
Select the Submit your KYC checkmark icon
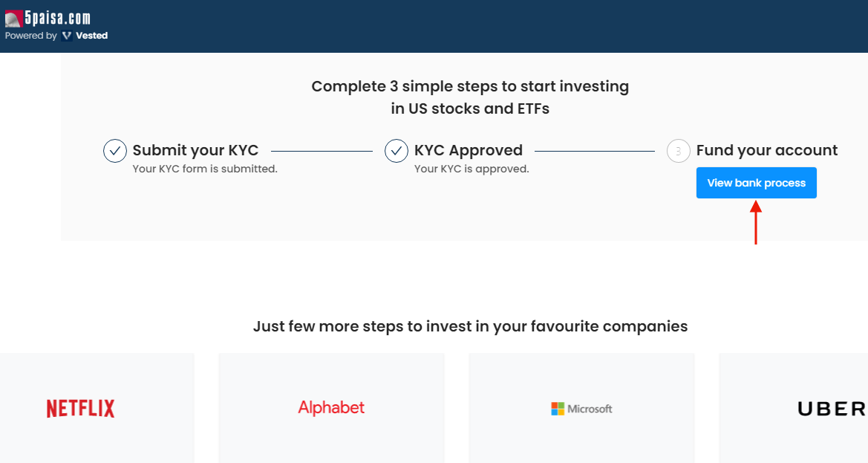[x=115, y=150]
